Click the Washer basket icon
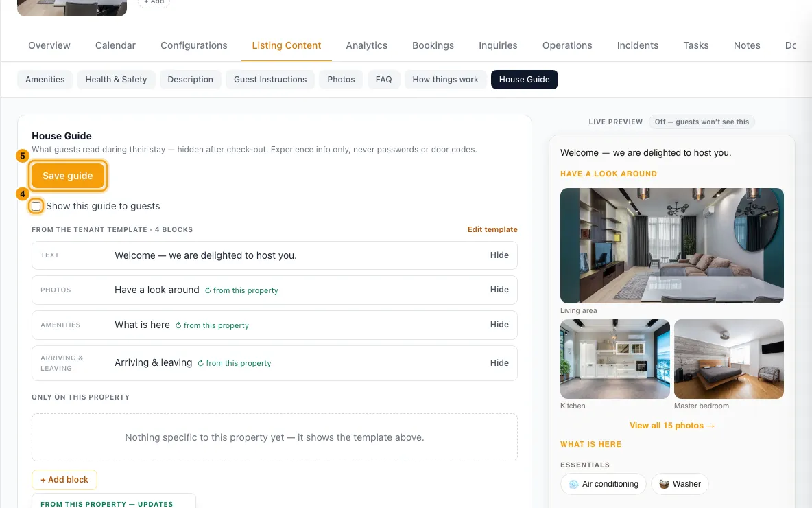 (x=664, y=484)
